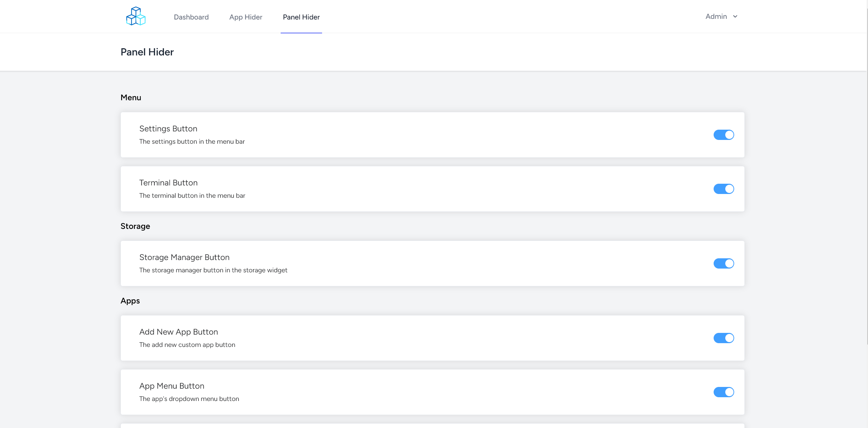Screen dimensions: 868x428
Task: Click the Settings Button card title
Action: coord(168,129)
